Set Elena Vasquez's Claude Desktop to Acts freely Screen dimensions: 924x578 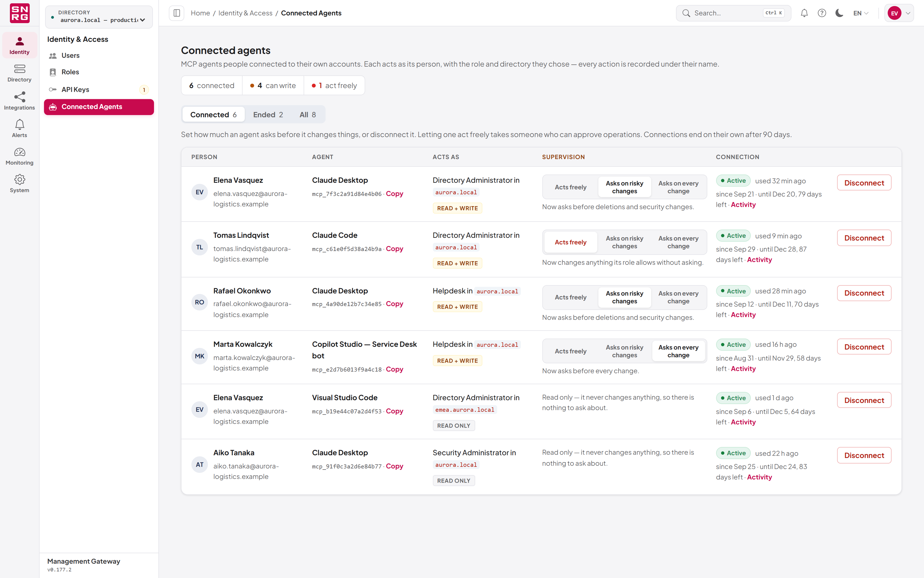(570, 187)
